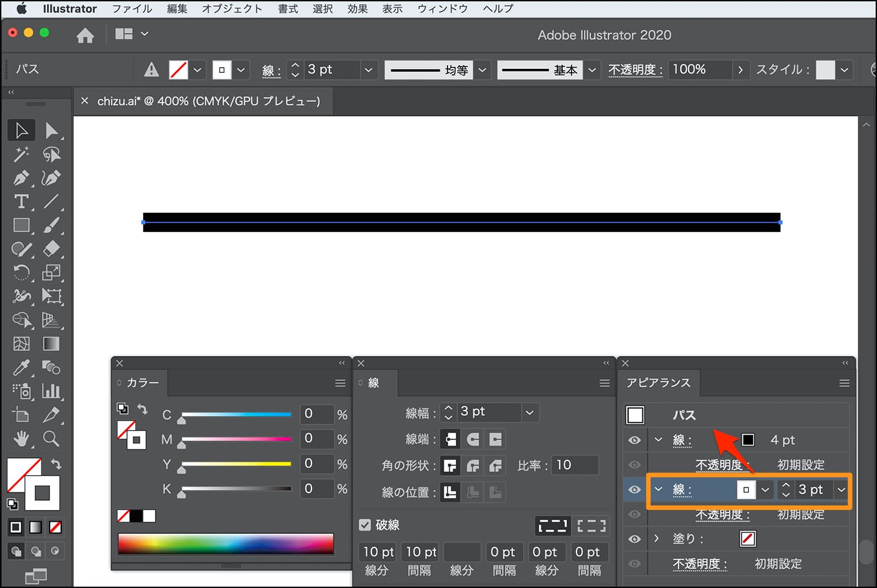The width and height of the screenshot is (877, 588).
Task: Click the 線 link in control bar
Action: pos(271,71)
